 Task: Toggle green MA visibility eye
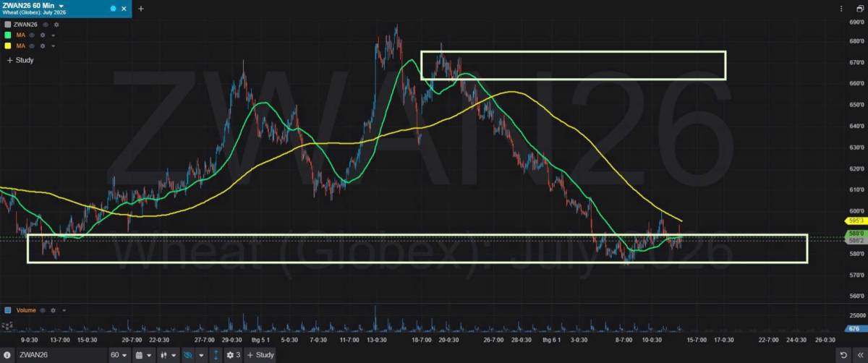click(33, 35)
